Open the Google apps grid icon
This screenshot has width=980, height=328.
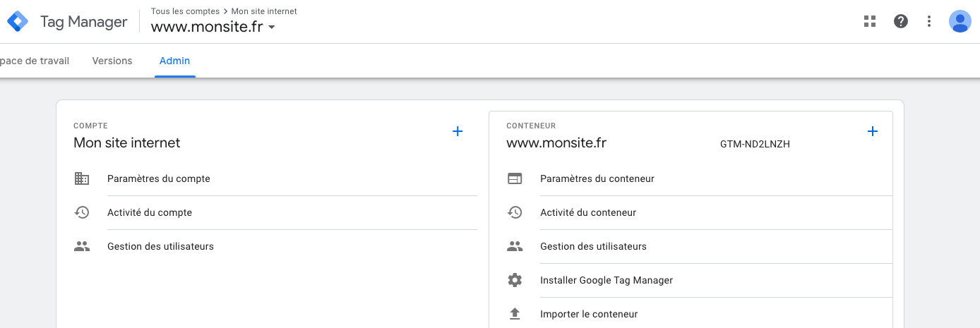tap(870, 21)
